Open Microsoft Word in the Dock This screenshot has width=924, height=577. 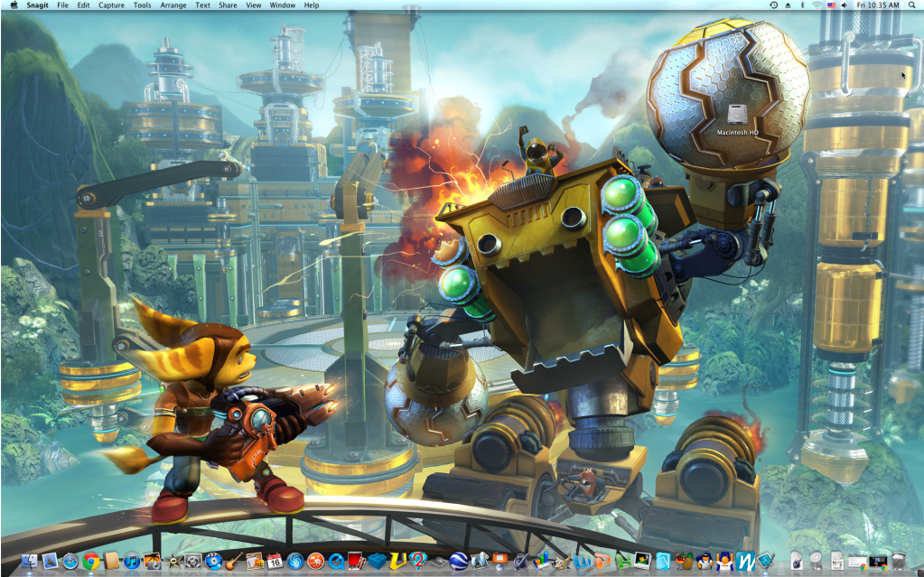pos(582,561)
